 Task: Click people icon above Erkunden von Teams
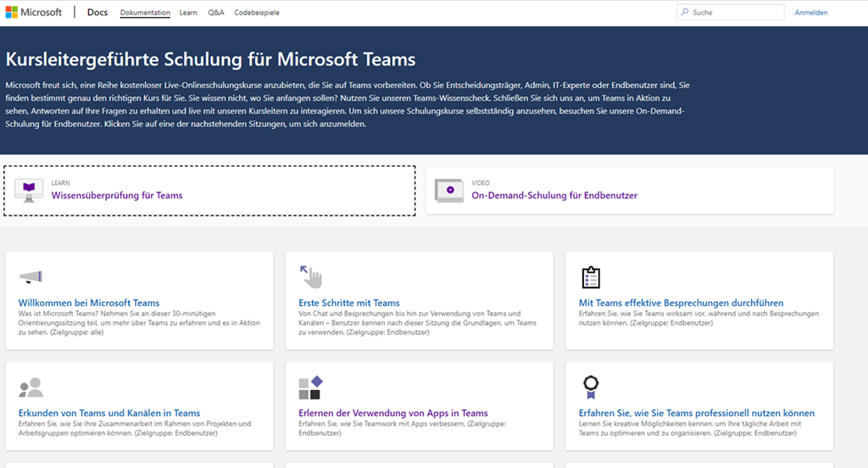click(x=31, y=387)
